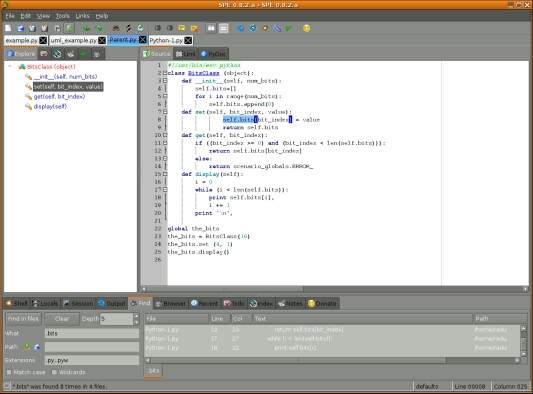Open the Help menu

[x=102, y=16]
